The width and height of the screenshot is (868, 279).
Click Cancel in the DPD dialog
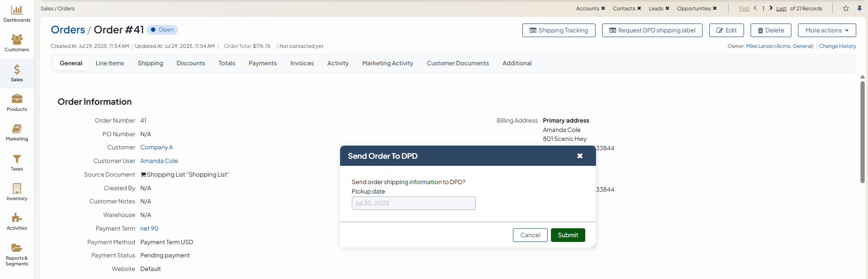click(530, 235)
